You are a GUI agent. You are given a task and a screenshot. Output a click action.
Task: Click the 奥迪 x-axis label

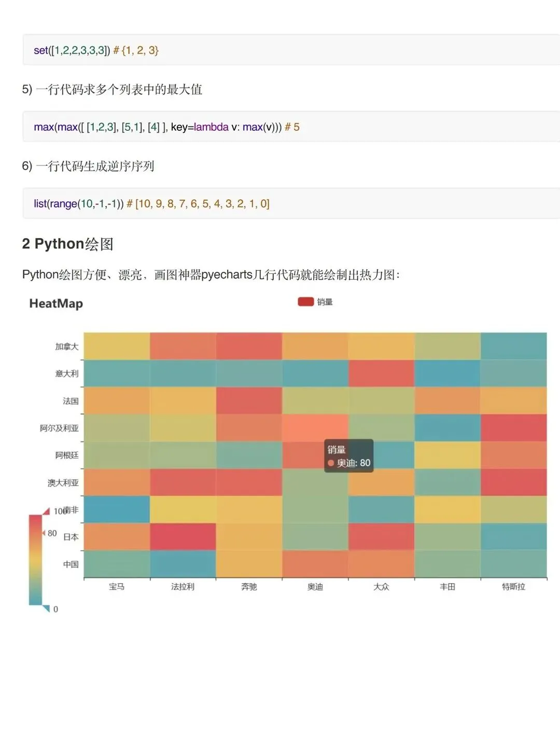[315, 587]
